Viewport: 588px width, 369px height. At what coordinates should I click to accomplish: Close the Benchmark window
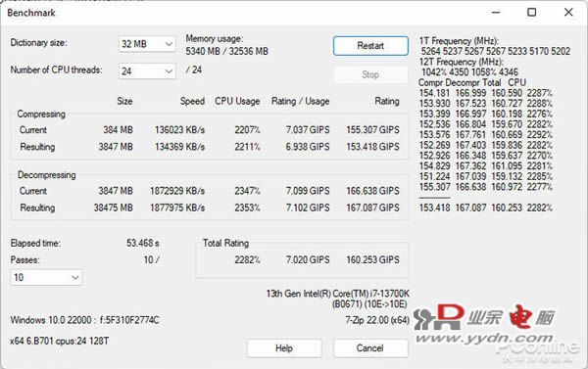(x=568, y=13)
